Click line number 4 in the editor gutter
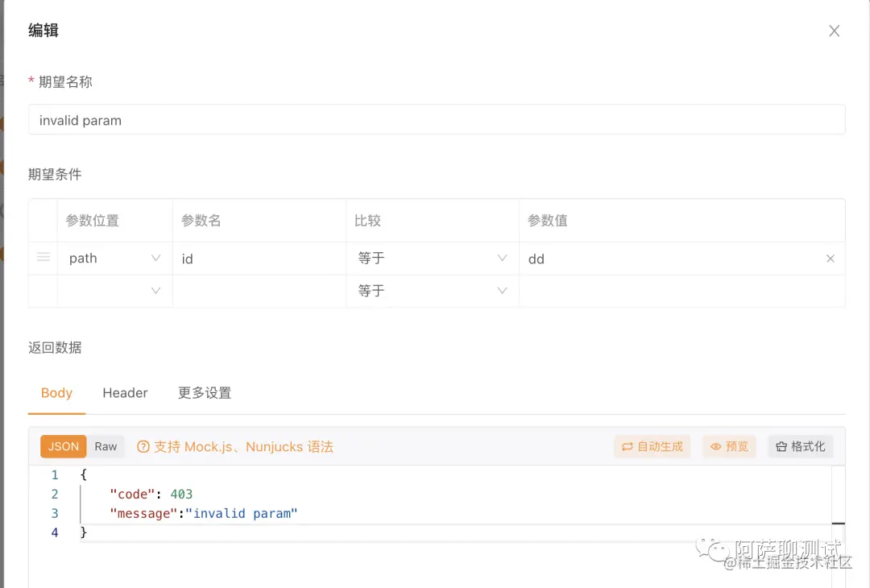The width and height of the screenshot is (870, 588). coord(55,532)
